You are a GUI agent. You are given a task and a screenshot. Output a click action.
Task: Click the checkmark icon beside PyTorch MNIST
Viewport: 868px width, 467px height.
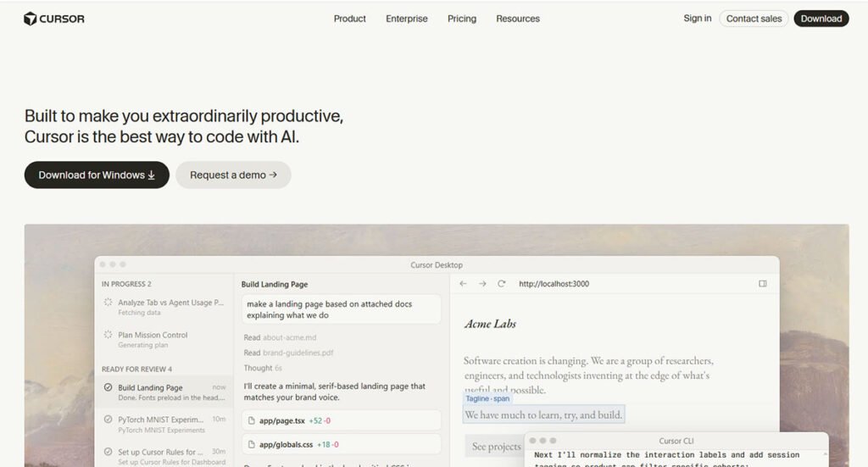[x=108, y=420]
